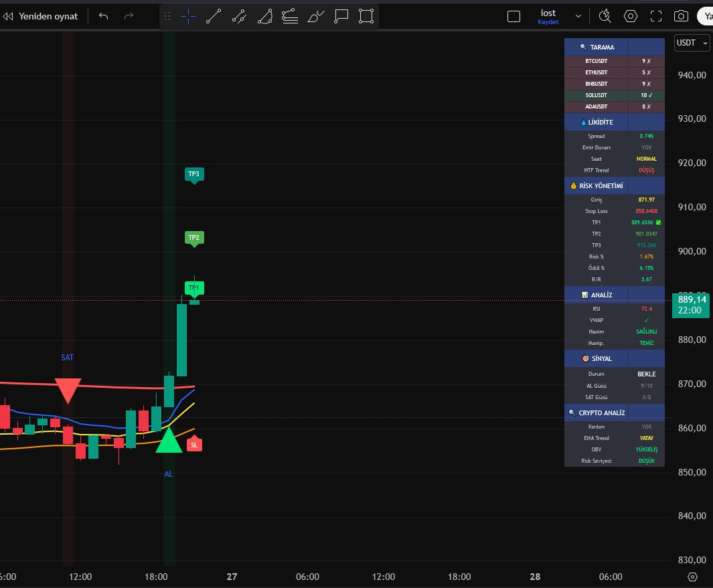Select the crosshair cursor tool
This screenshot has width=713, height=588.
188,16
